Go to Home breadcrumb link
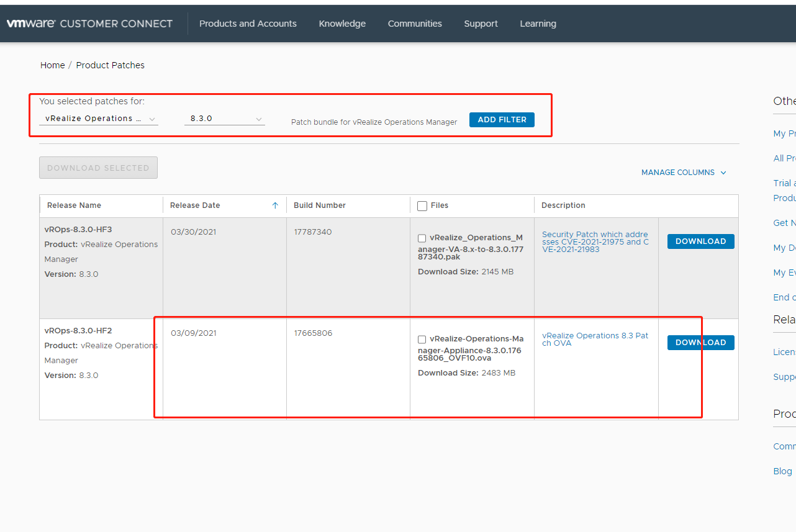Viewport: 796px width, 532px height. coord(53,65)
